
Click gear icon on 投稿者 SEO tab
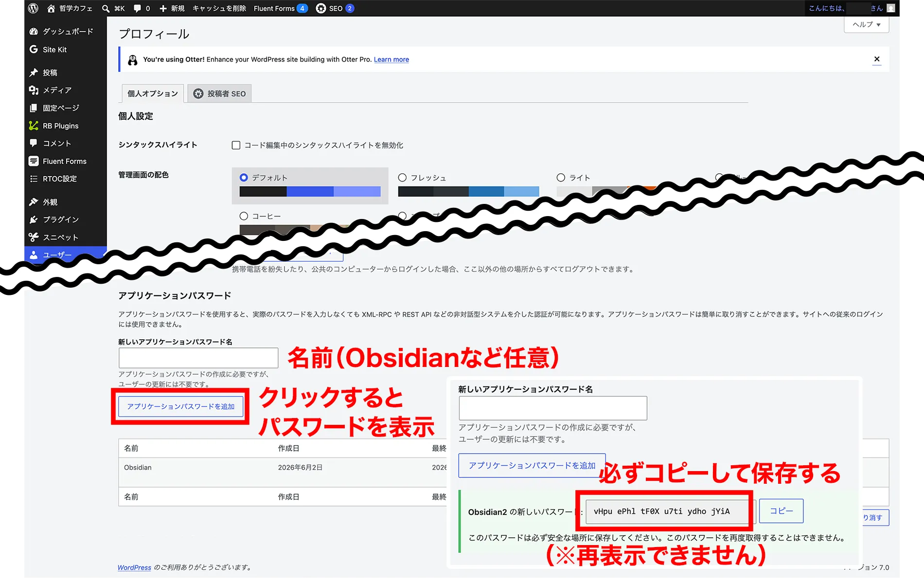coord(198,93)
